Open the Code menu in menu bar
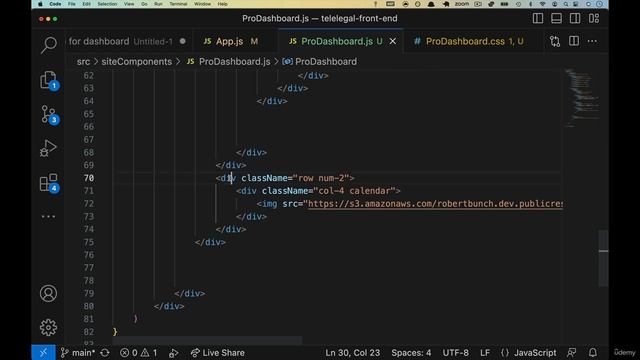 (55, 4)
